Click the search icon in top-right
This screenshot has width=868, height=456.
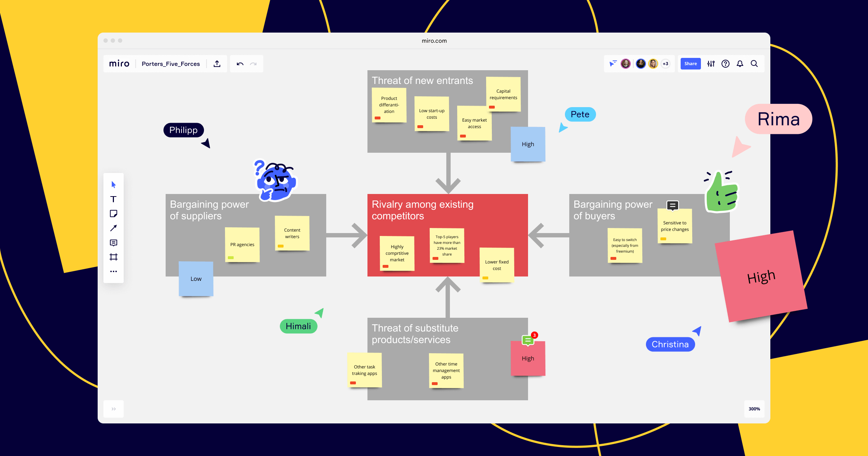tap(753, 63)
